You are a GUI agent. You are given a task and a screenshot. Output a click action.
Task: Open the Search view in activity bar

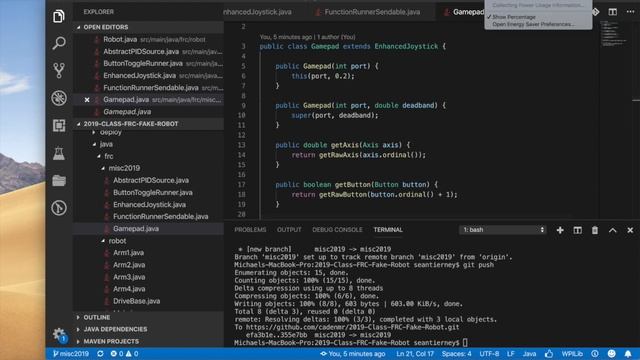click(59, 43)
